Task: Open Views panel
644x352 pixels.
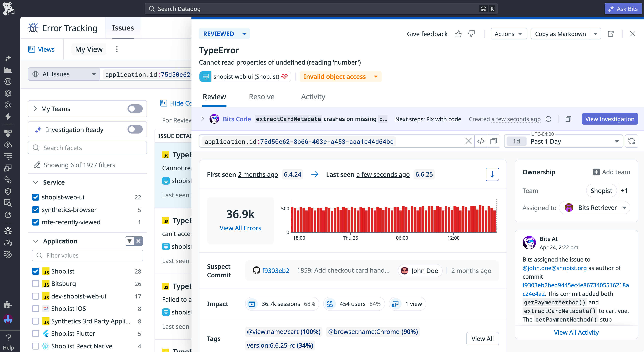Action: click(x=41, y=49)
